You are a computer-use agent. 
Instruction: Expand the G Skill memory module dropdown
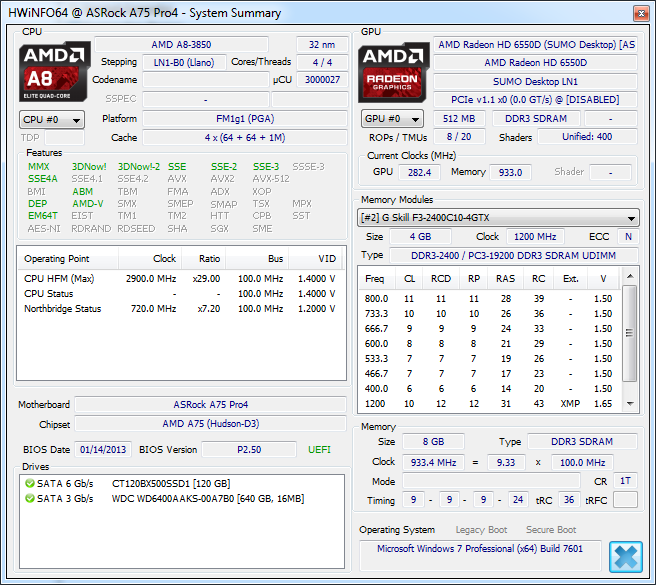point(631,217)
